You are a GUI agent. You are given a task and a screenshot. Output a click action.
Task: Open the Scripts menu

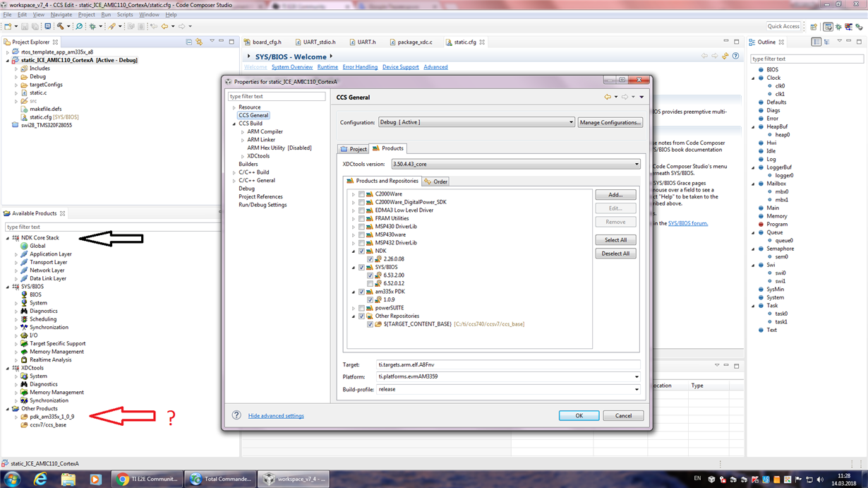pyautogui.click(x=125, y=14)
